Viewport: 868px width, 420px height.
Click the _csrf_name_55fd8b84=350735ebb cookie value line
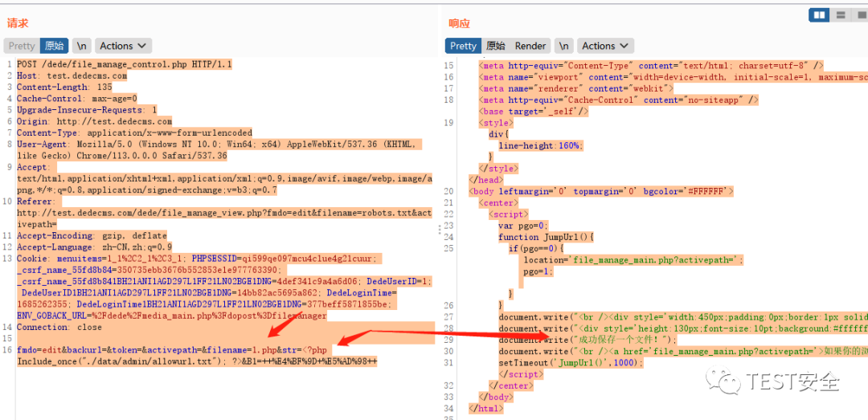149,270
